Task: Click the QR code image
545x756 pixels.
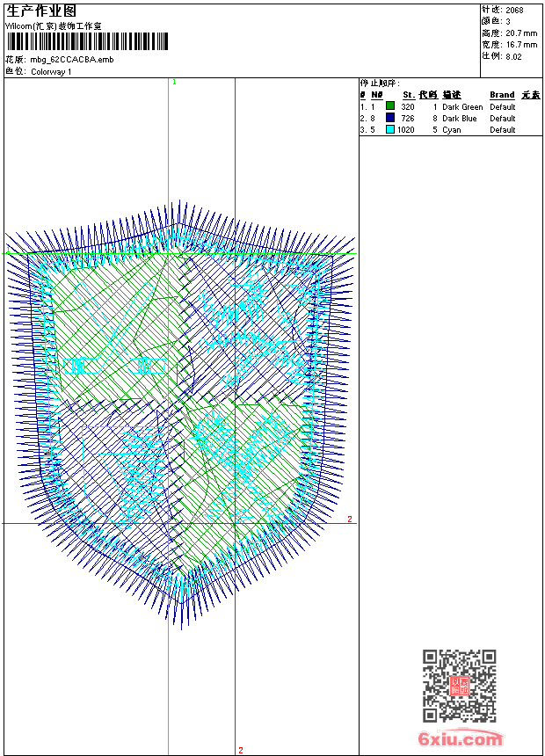Action: [x=459, y=686]
